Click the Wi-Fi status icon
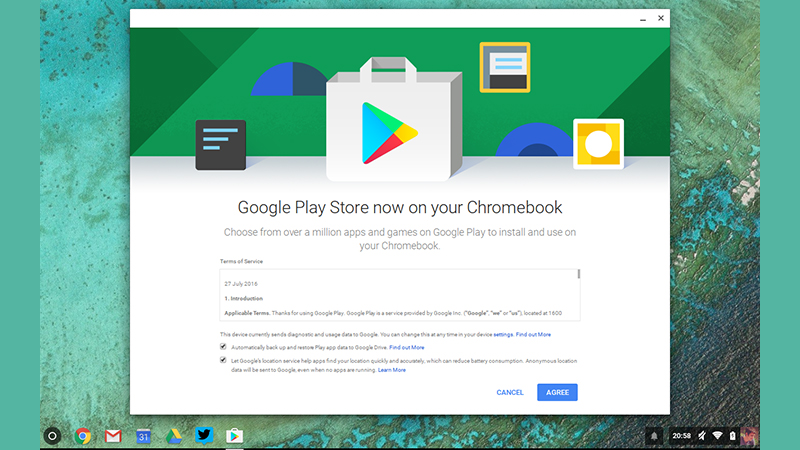The height and width of the screenshot is (450, 800). (717, 436)
